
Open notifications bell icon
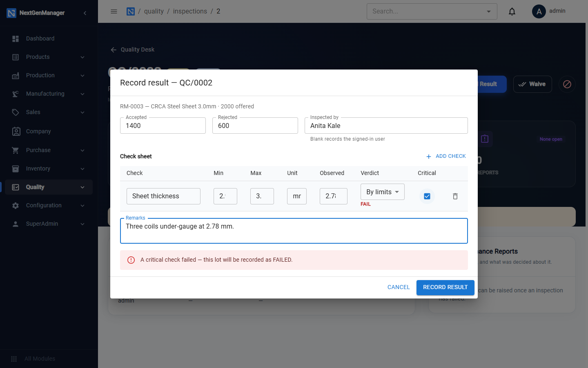(x=512, y=11)
